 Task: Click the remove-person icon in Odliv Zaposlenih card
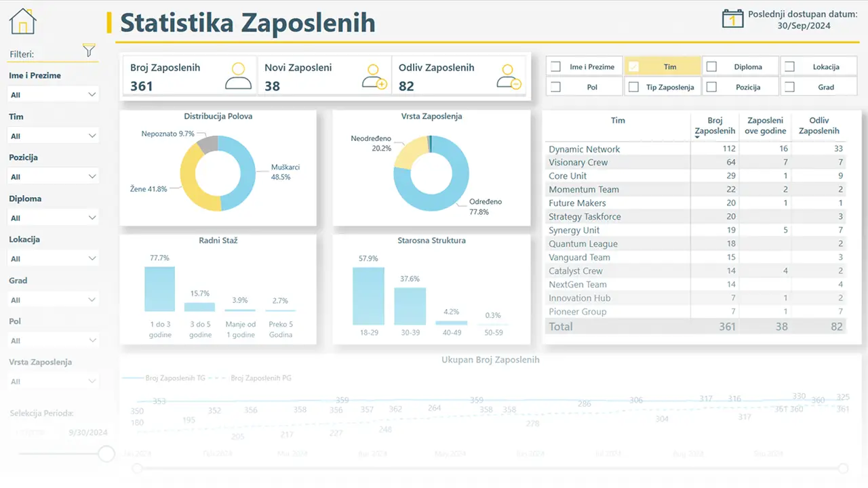point(509,77)
